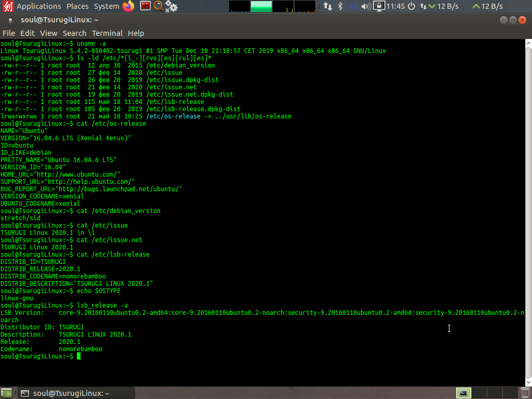The height and width of the screenshot is (399, 532).
Task: Click the terminal window menu dot icon
Action: (x=10, y=20)
